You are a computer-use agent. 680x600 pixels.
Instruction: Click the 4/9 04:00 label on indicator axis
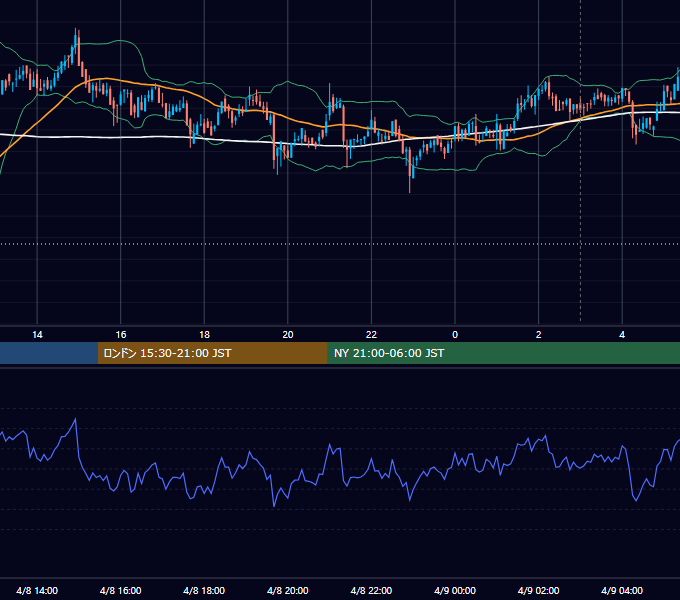[x=622, y=590]
